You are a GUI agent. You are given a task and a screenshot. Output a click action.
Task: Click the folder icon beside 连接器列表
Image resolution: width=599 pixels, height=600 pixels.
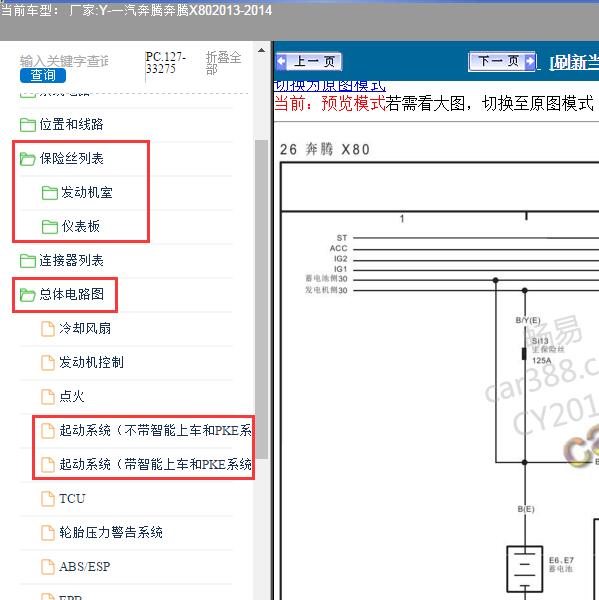click(x=28, y=261)
